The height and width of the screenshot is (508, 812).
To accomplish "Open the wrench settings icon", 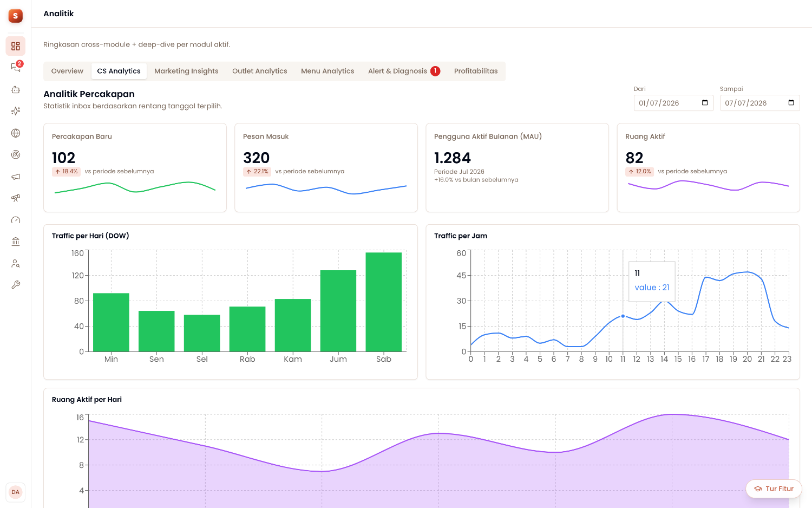I will 16,285.
